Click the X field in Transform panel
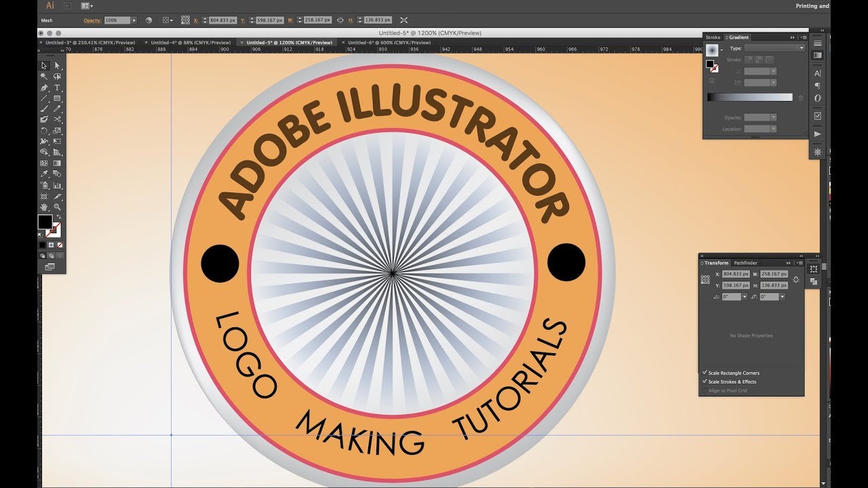The width and height of the screenshot is (868, 488). 736,274
